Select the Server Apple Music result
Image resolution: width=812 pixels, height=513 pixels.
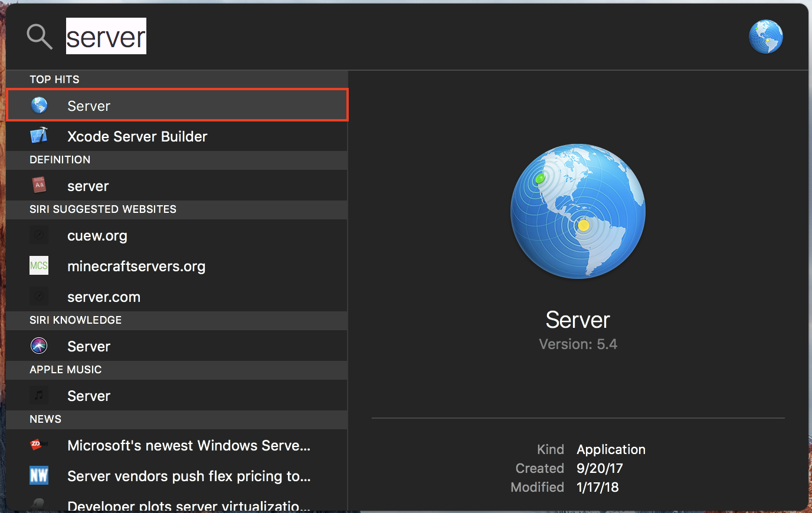[89, 396]
